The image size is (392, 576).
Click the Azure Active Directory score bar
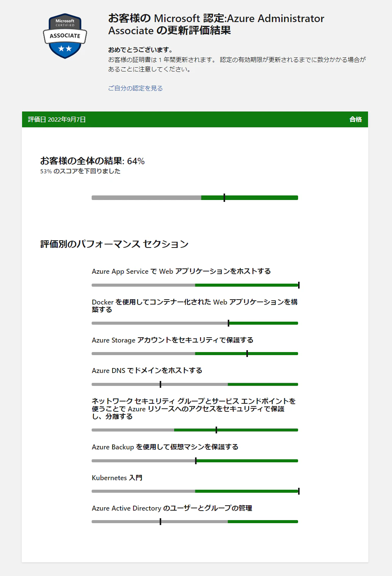pyautogui.click(x=195, y=522)
